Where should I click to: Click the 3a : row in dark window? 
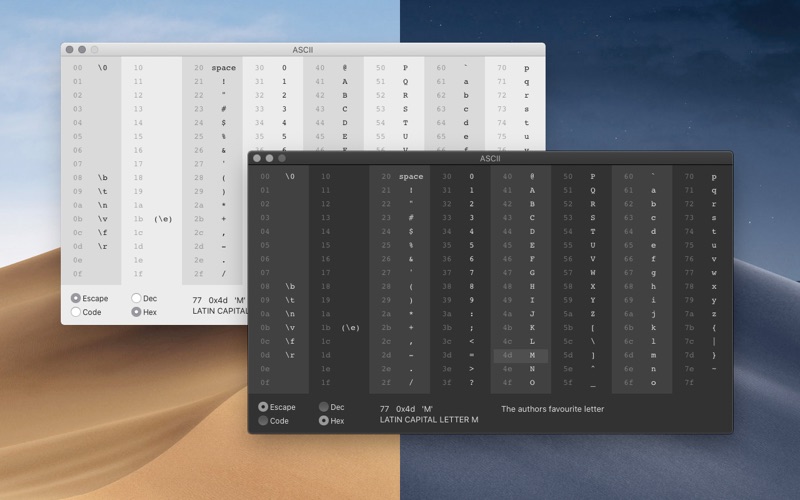(x=460, y=314)
